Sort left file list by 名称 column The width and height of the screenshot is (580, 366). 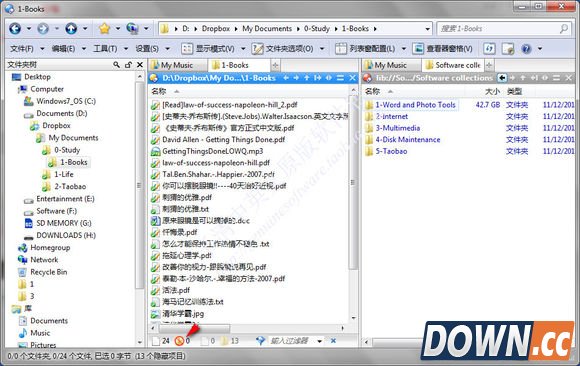pos(159,91)
